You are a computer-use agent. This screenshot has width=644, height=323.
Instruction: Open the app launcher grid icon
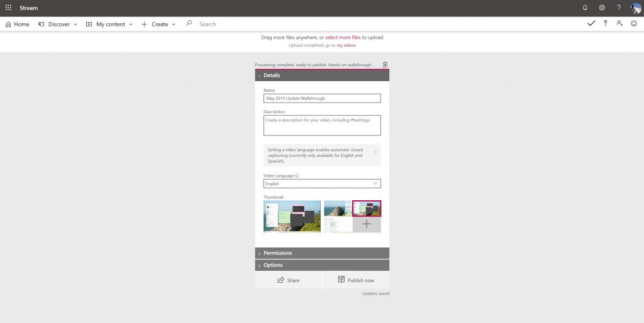(x=8, y=8)
